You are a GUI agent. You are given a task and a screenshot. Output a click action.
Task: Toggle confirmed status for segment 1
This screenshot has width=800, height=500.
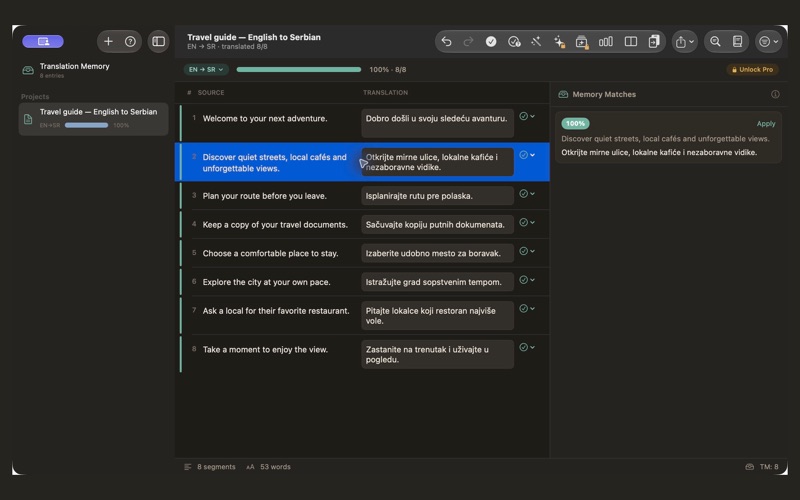[x=523, y=116]
